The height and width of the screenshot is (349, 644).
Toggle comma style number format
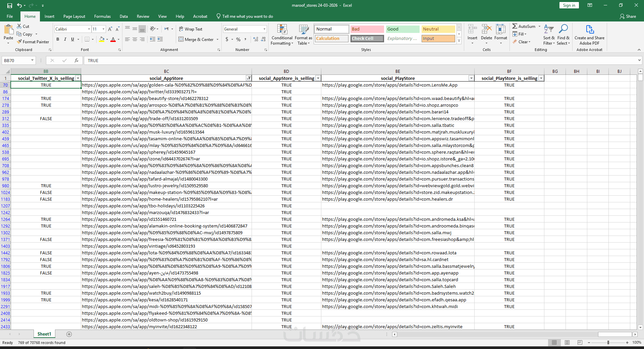pos(246,39)
